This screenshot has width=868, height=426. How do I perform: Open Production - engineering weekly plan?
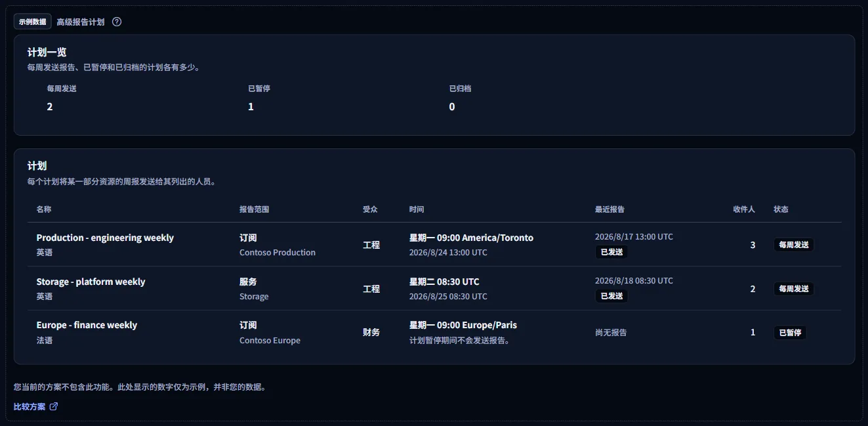coord(105,238)
